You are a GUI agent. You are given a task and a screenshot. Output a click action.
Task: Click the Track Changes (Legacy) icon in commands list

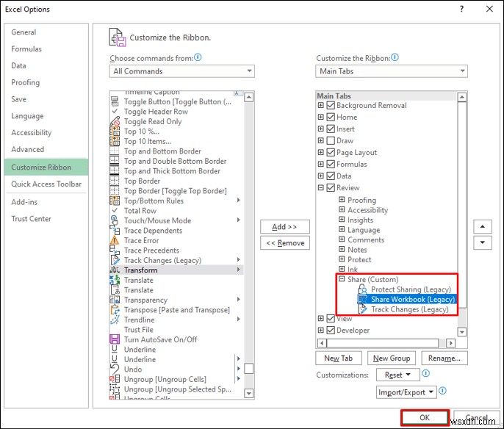115,260
